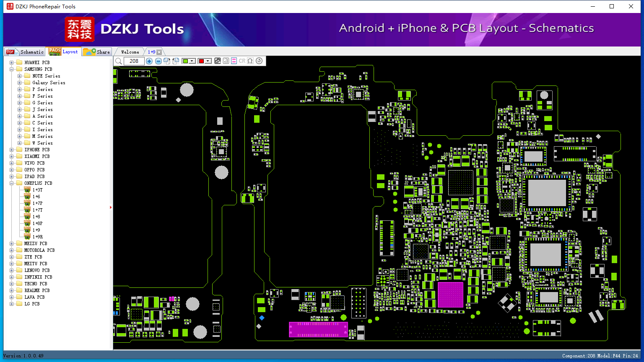Select the J Series folder label
This screenshot has width=644, height=362.
42,109
